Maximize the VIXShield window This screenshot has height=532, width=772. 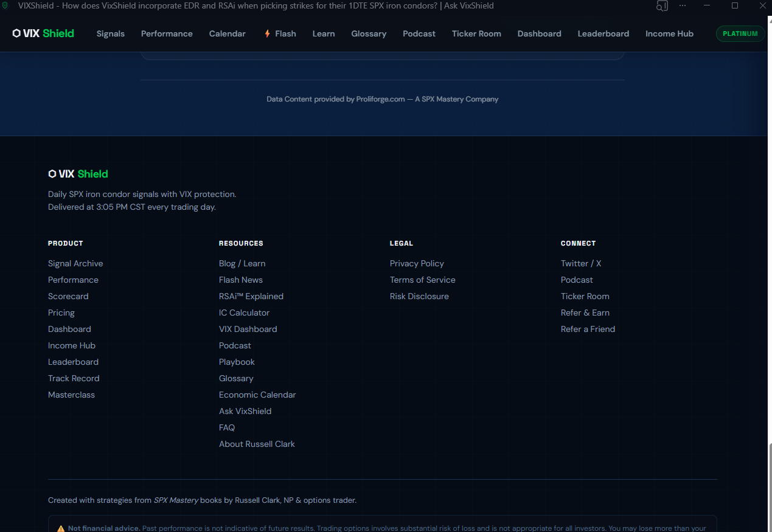click(735, 6)
